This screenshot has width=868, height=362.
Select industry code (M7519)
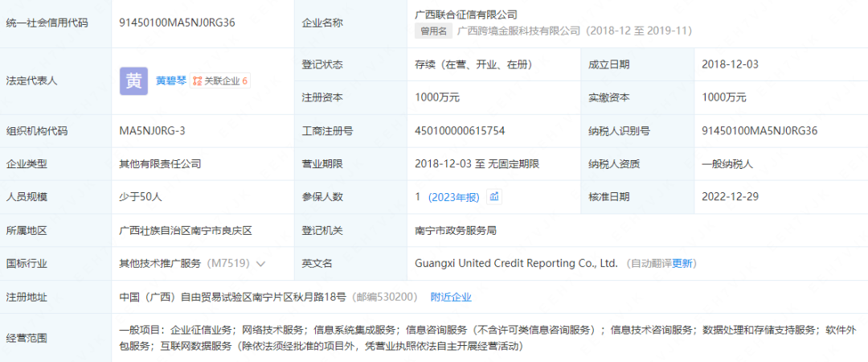click(x=228, y=264)
